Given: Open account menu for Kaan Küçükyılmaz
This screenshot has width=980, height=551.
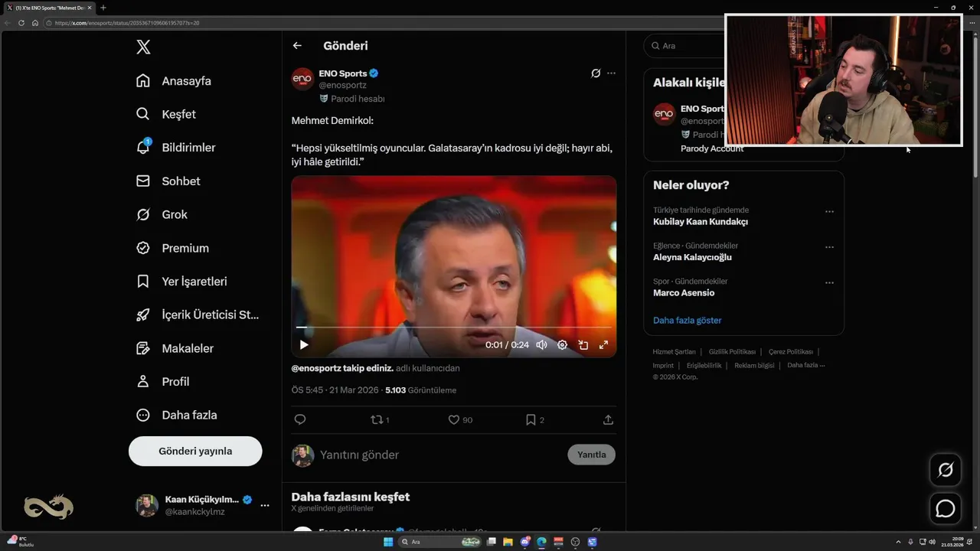Looking at the screenshot, I should [x=203, y=505].
